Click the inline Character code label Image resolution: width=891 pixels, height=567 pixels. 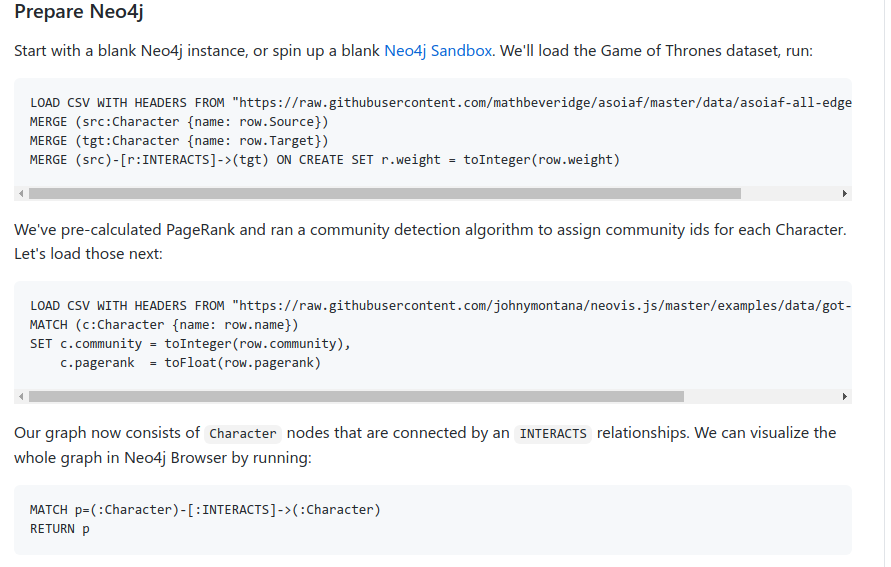[243, 433]
